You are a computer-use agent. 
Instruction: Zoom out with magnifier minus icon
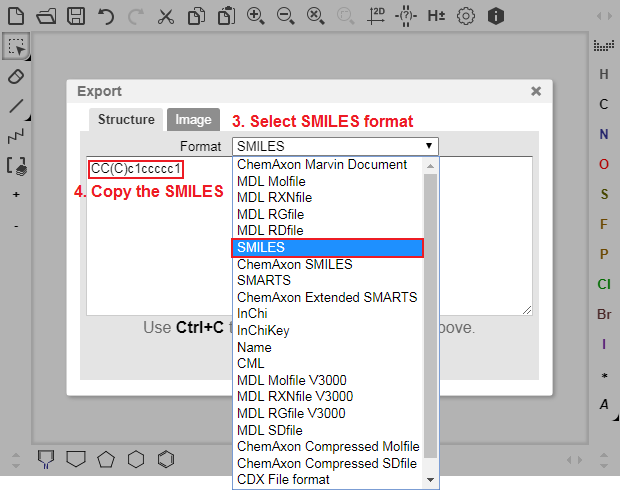[x=285, y=16]
